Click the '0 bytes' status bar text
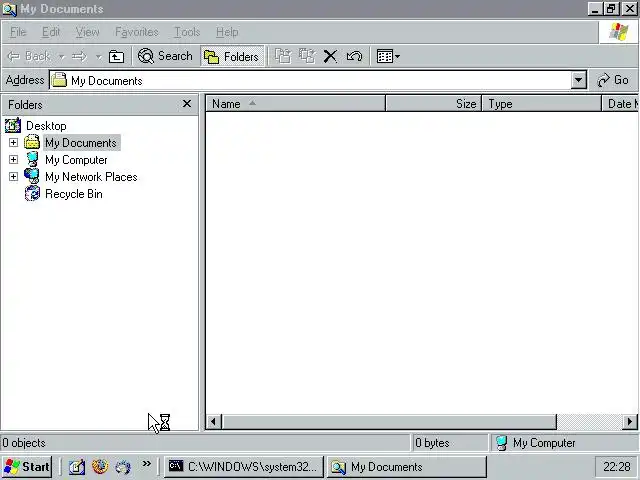 pyautogui.click(x=432, y=443)
